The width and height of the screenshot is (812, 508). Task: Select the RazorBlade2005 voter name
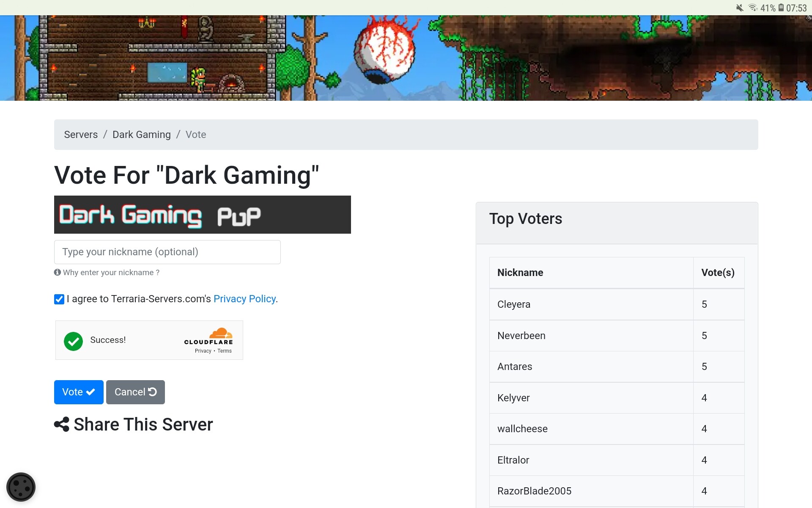pyautogui.click(x=534, y=491)
